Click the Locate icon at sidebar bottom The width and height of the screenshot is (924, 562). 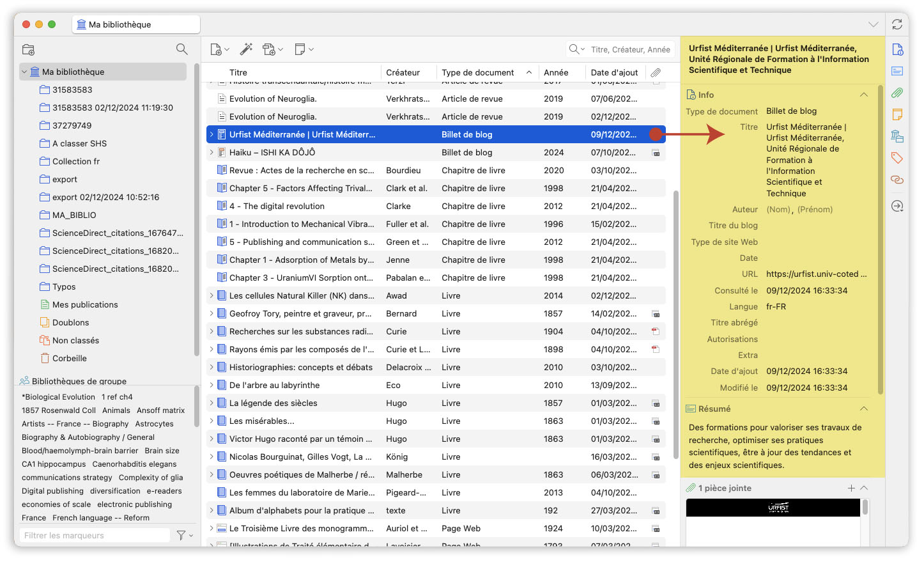[897, 206]
